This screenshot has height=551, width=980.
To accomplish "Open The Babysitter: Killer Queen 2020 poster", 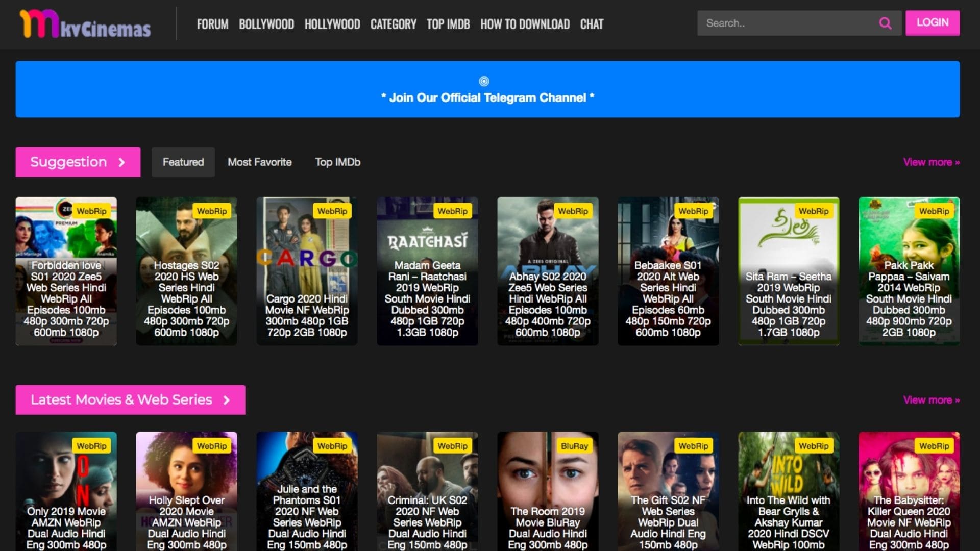I will coord(909,491).
